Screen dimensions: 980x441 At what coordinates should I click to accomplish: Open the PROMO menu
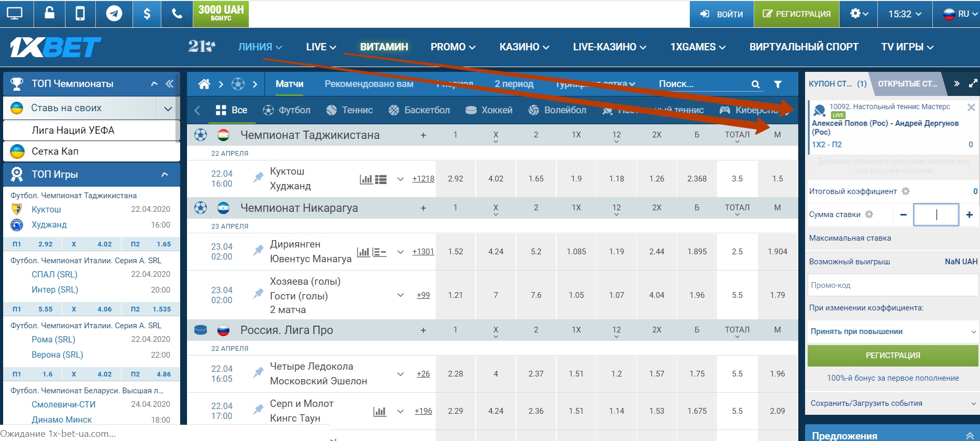[x=453, y=47]
